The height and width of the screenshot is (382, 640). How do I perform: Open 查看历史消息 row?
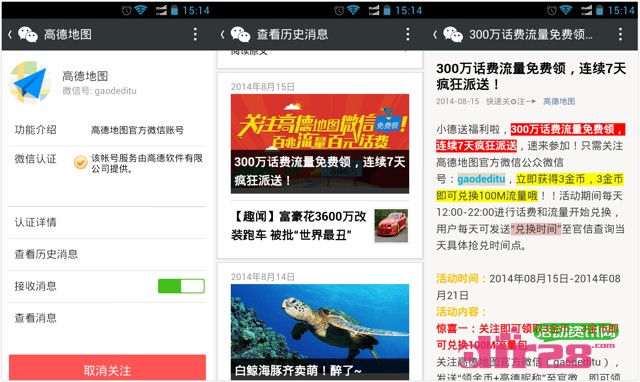(107, 254)
